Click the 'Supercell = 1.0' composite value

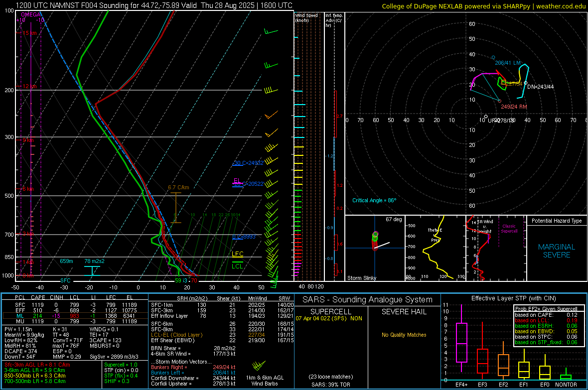click(x=121, y=365)
